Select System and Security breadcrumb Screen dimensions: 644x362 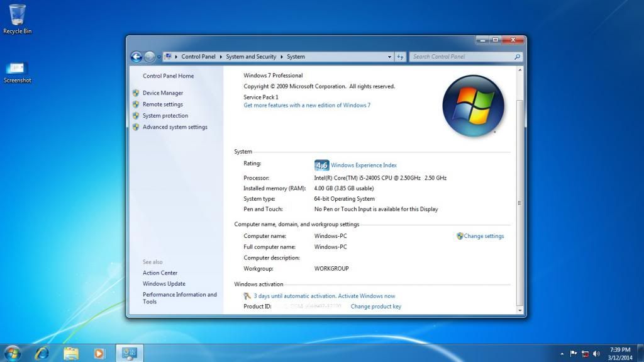coord(251,57)
